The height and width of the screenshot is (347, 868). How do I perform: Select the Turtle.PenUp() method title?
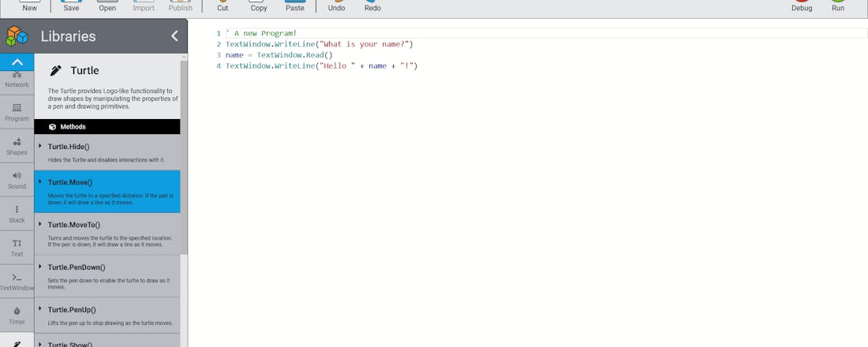click(72, 310)
